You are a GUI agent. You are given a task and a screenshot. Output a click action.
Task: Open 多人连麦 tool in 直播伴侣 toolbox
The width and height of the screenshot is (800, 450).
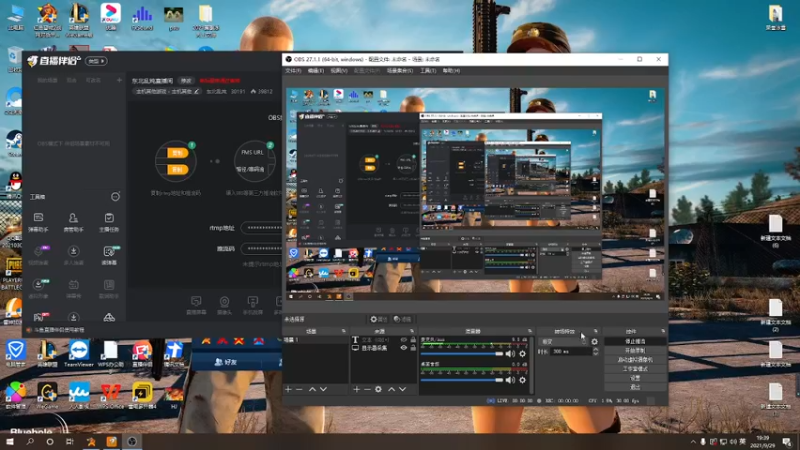coord(73,255)
